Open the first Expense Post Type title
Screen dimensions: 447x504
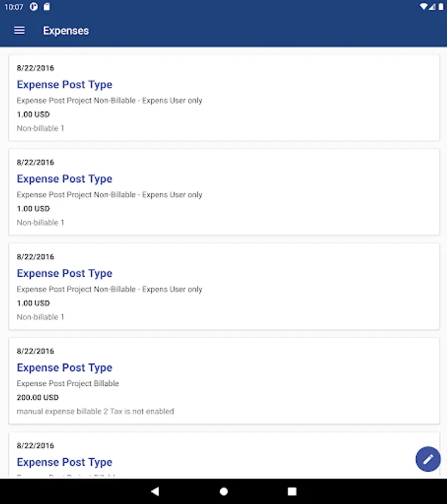(64, 85)
